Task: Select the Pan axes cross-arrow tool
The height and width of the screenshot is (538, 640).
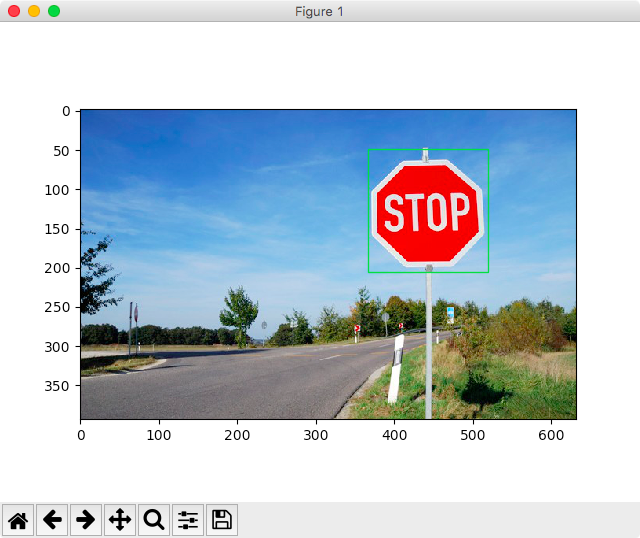Action: point(120,520)
